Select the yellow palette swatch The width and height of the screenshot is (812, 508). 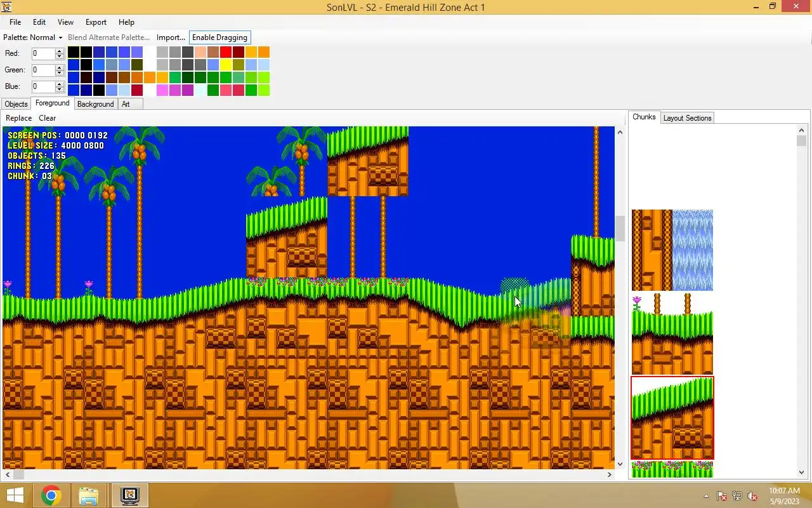tap(225, 65)
